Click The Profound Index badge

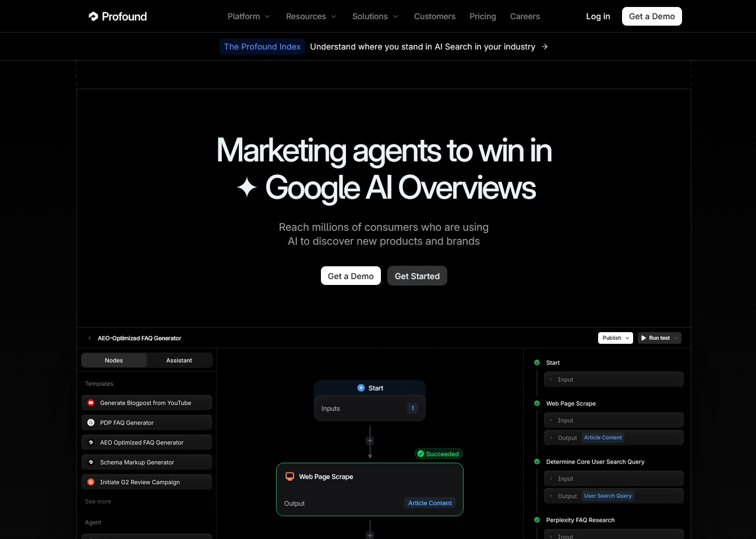(x=262, y=47)
